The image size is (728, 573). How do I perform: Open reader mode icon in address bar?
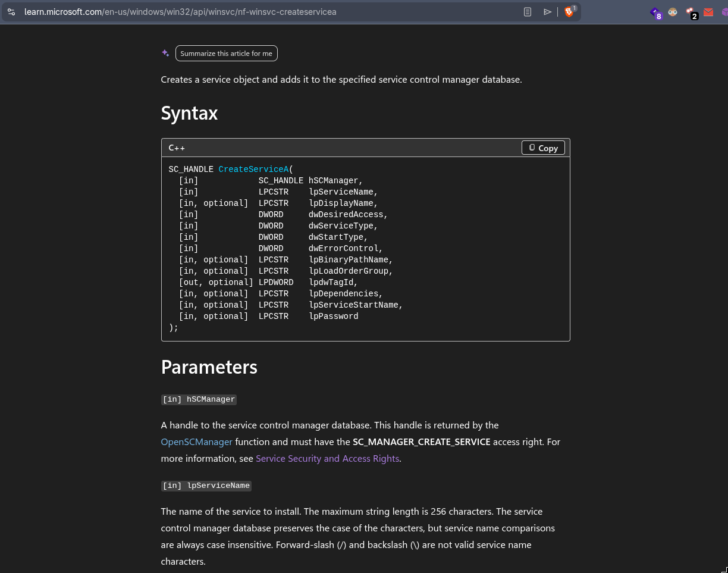click(x=528, y=12)
